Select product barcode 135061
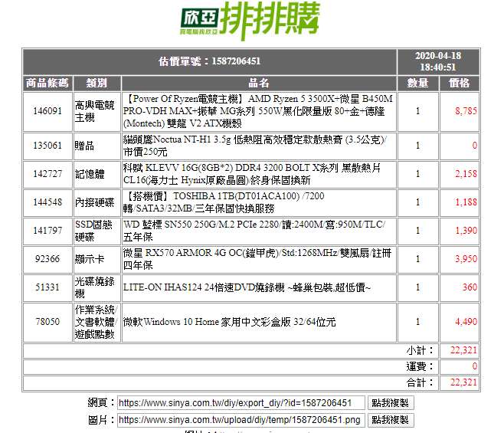 [47, 146]
